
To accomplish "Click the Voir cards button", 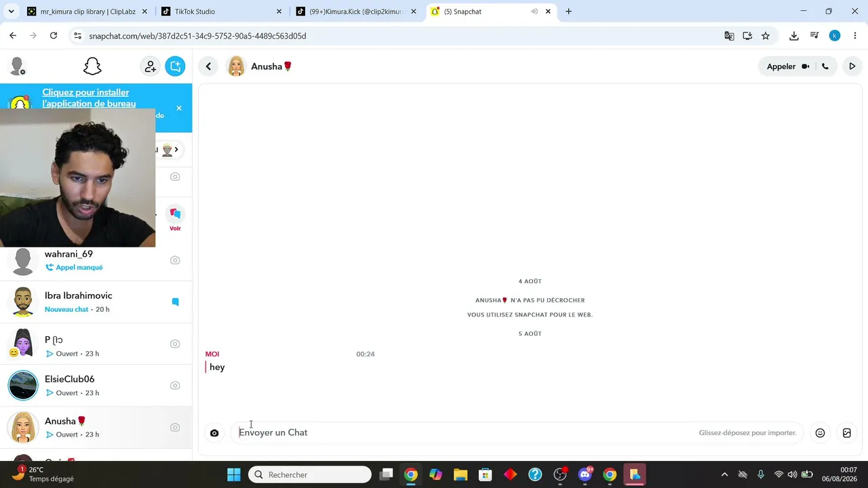I will point(175,218).
